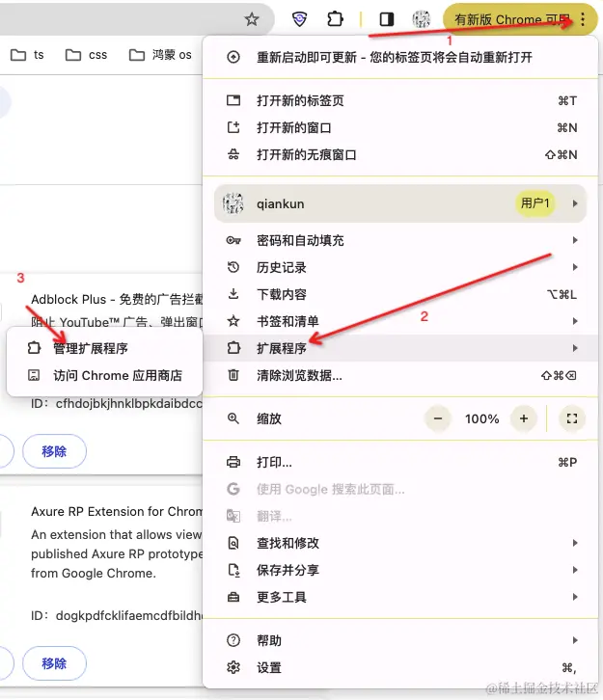Expand the 书签和清单 submenu arrow
This screenshot has width=603, height=700.
575,321
